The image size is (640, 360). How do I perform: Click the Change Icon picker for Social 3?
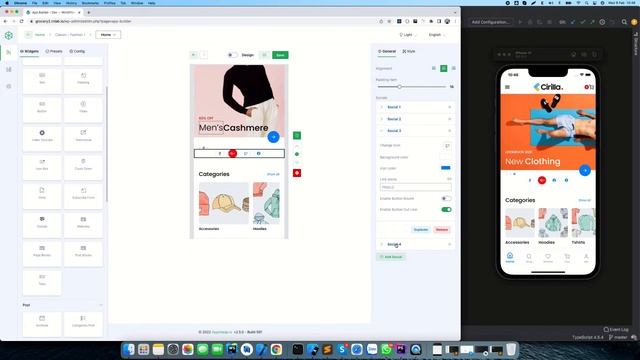click(447, 146)
